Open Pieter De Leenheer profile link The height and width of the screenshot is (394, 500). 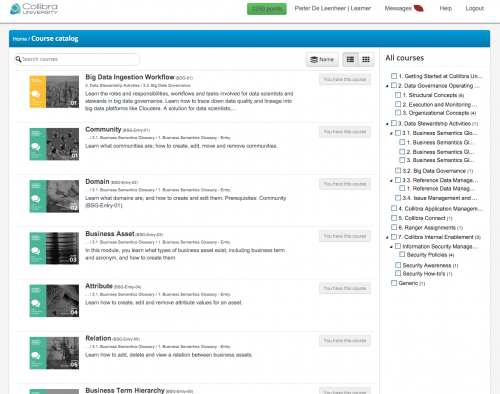[x=333, y=8]
